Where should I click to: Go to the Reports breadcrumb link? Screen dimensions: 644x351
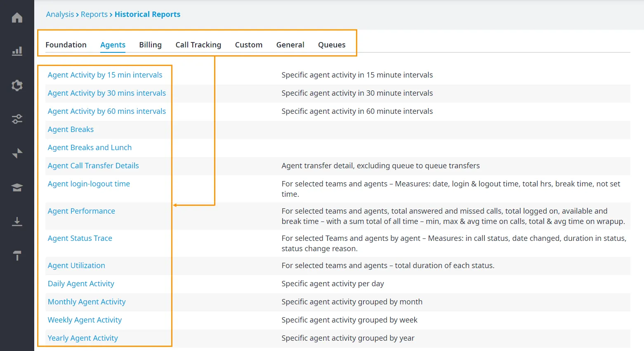(x=94, y=14)
